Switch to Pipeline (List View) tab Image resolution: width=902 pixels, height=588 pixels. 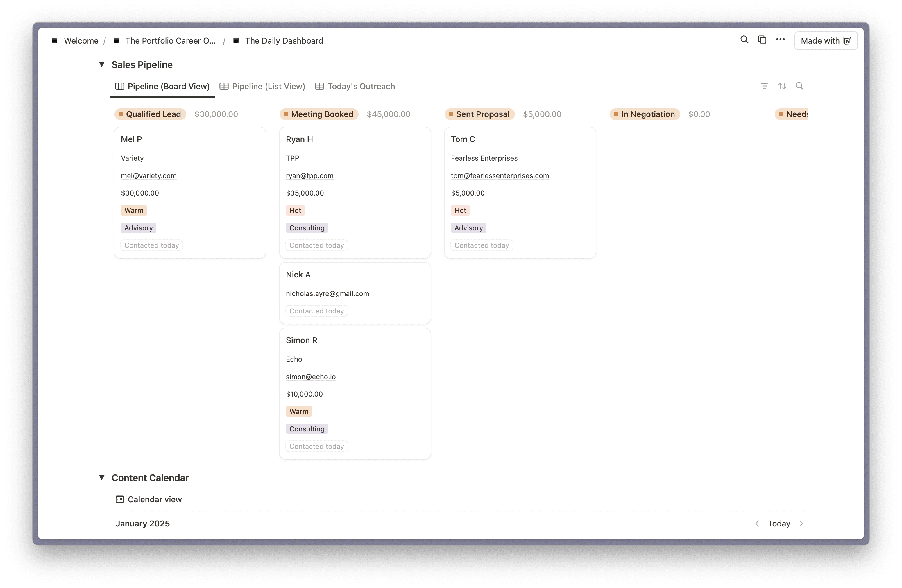click(x=262, y=86)
